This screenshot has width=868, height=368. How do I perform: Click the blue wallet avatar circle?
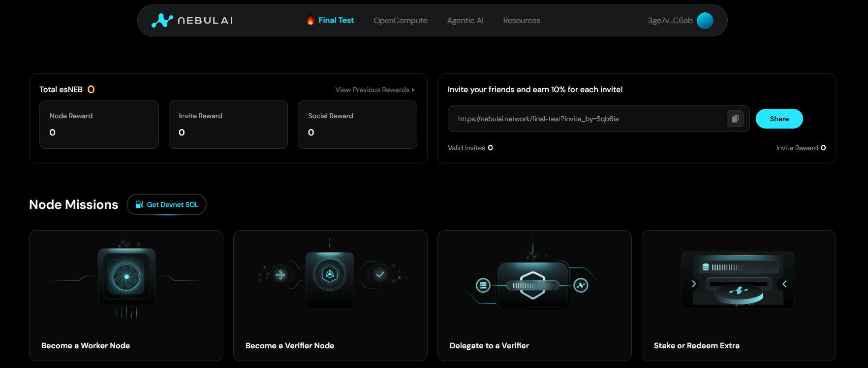click(x=705, y=21)
